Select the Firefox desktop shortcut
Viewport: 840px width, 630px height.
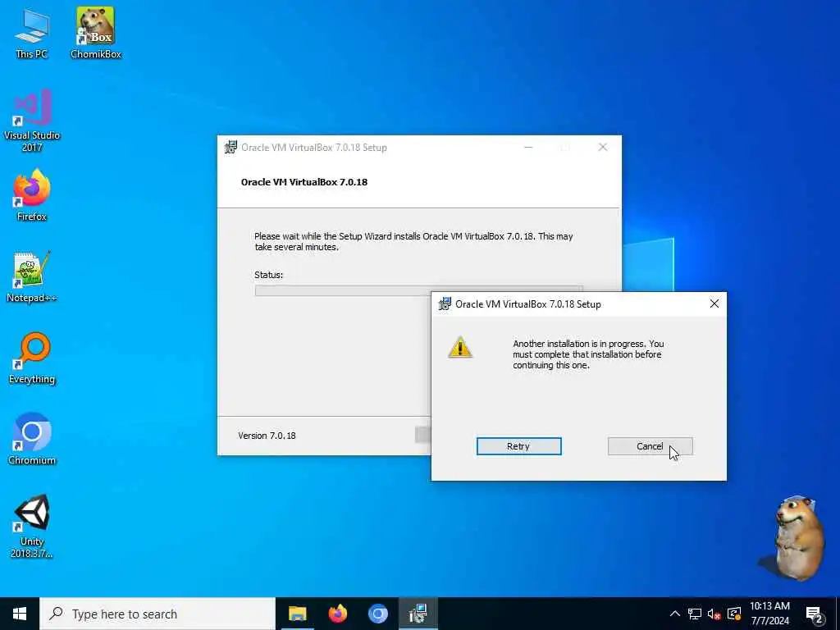[32, 195]
